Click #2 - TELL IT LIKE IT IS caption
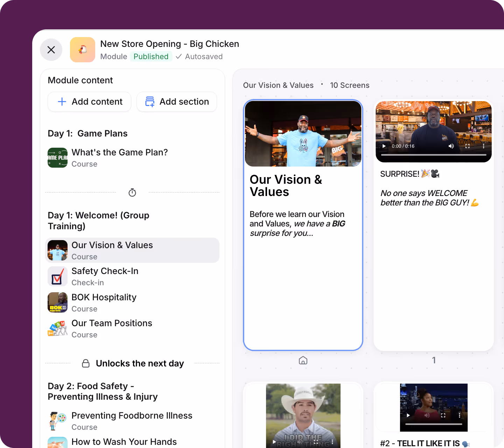This screenshot has width=504, height=448. pos(425,443)
